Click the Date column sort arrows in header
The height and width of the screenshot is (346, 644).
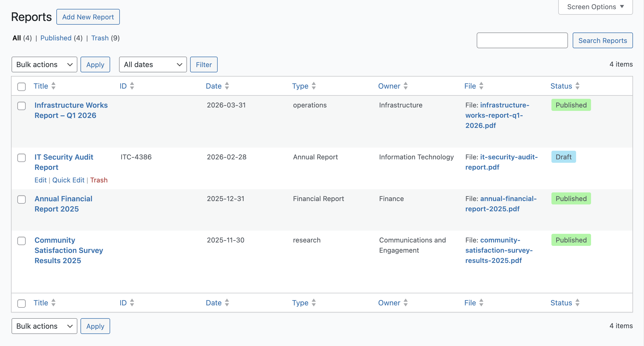(227, 86)
